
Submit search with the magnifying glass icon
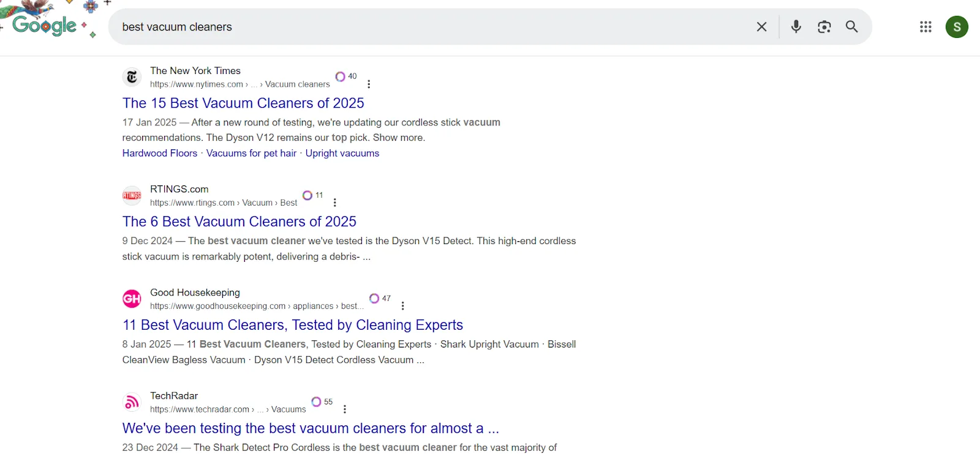click(852, 27)
